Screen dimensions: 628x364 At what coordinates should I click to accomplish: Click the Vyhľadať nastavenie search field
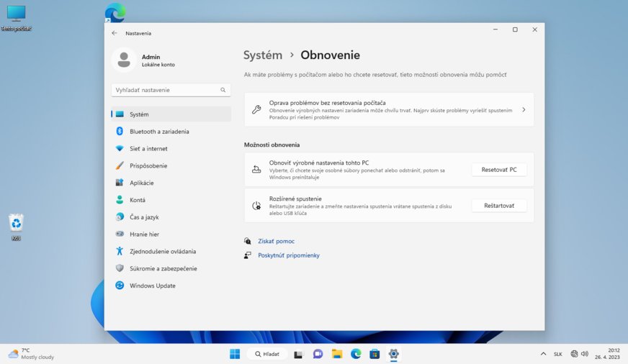[166, 90]
